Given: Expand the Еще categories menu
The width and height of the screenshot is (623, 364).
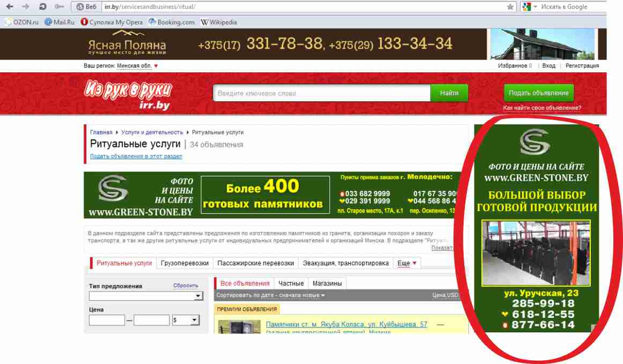Looking at the screenshot, I should [x=407, y=263].
